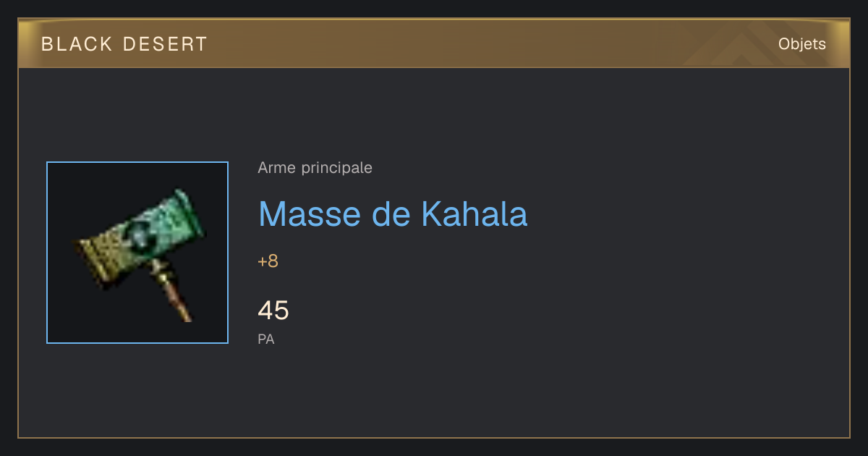Click the +8 enhancement level text
868x456 pixels.
click(x=268, y=261)
